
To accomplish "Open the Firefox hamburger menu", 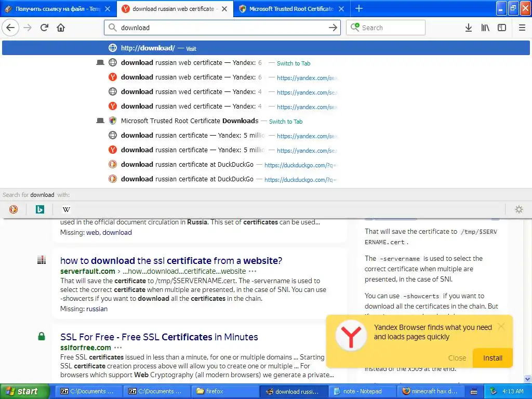I will [x=522, y=28].
